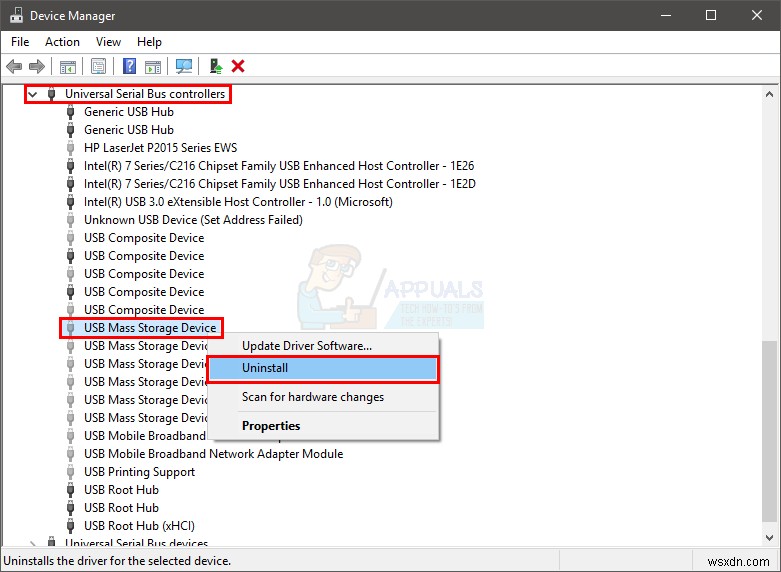Image resolution: width=781 pixels, height=572 pixels.
Task: Click the device icon beside Unknown USB Device
Action: [x=71, y=220]
